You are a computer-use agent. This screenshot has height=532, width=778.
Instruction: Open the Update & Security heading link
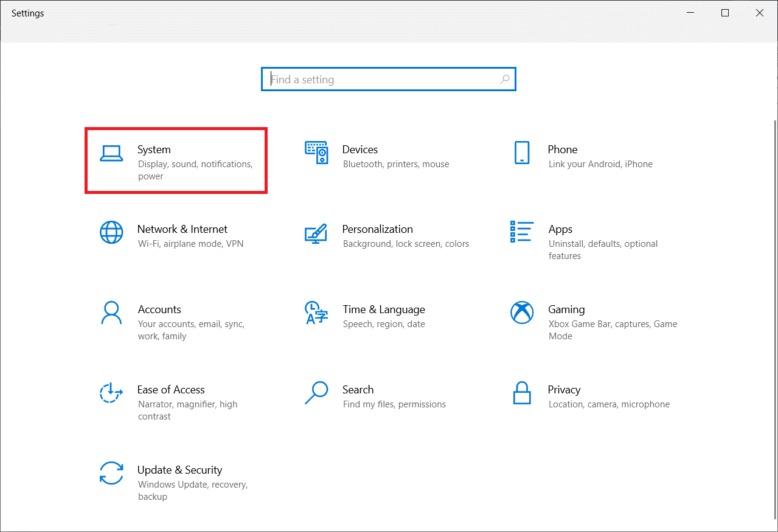tap(179, 470)
